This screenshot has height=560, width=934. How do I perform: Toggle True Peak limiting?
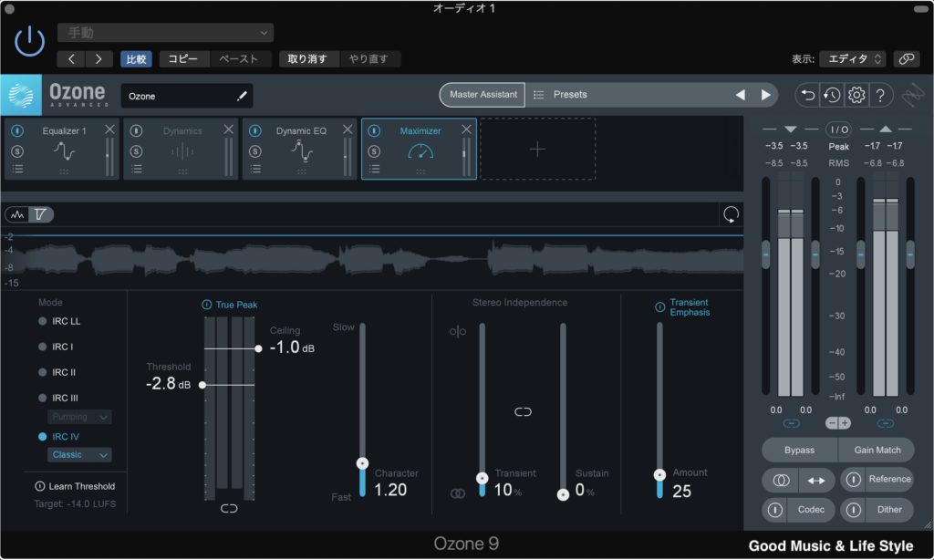tap(207, 305)
